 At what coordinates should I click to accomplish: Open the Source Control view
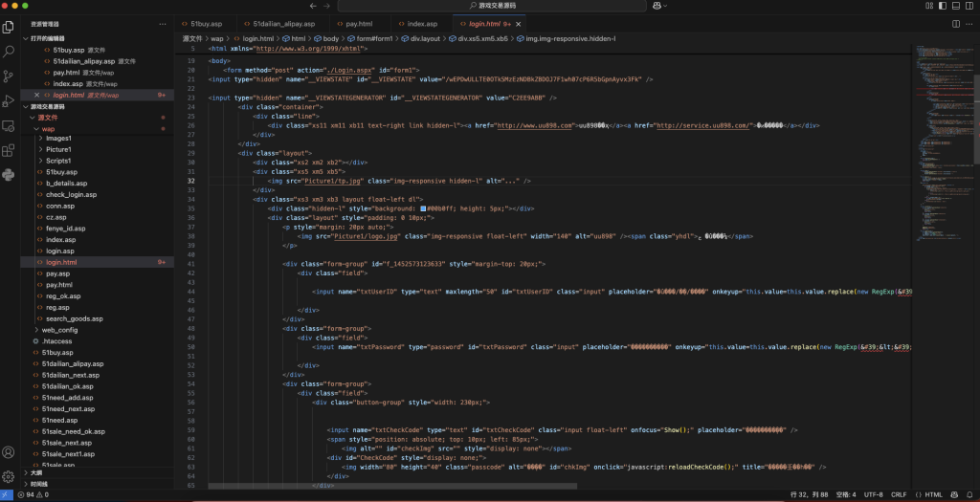[8, 76]
